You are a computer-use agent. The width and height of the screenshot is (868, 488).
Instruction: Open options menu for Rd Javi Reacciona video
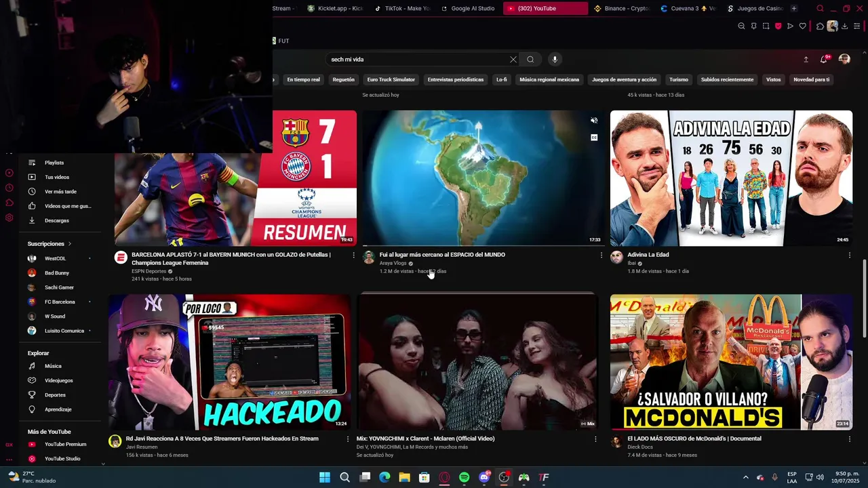pos(347,439)
